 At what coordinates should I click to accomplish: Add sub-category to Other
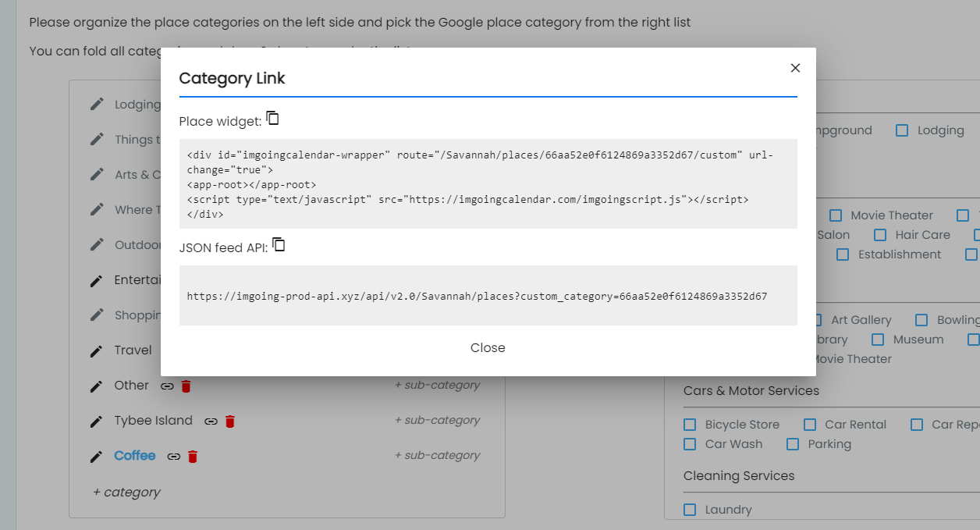coord(437,385)
